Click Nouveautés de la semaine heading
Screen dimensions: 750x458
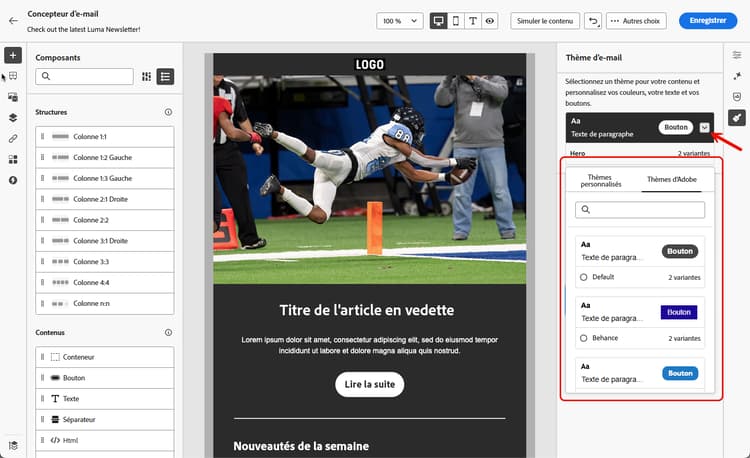click(301, 446)
